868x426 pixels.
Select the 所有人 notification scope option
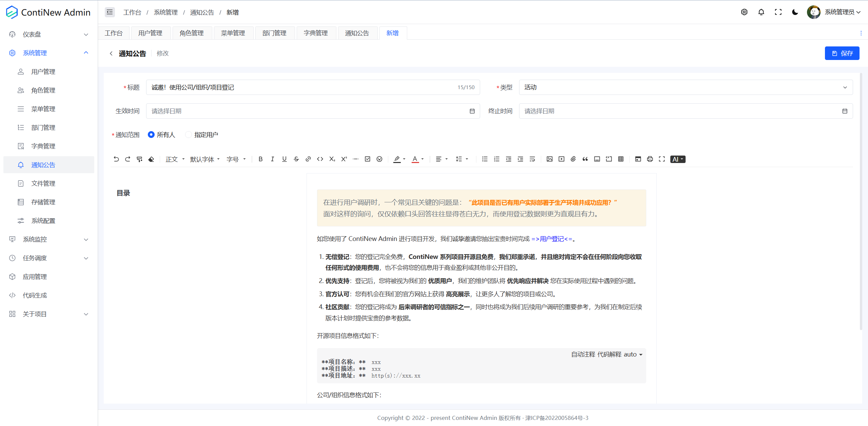click(151, 135)
